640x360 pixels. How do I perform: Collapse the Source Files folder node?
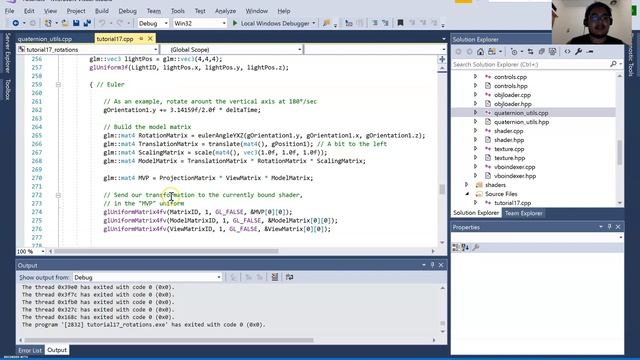[x=467, y=194]
